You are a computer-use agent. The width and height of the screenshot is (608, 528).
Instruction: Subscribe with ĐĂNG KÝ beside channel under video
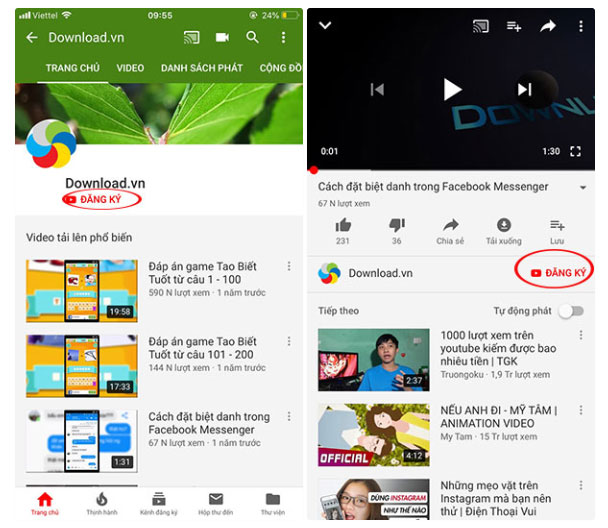558,273
